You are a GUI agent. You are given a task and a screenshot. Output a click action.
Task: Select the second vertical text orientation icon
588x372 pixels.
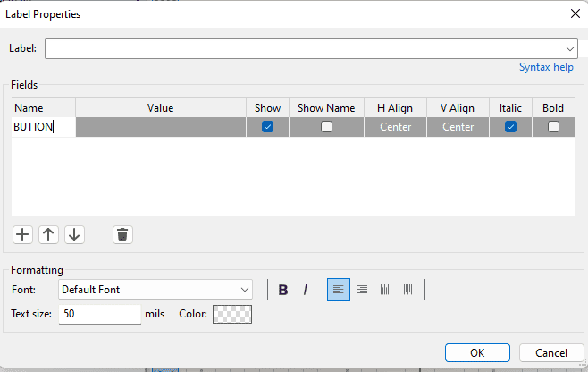click(408, 290)
